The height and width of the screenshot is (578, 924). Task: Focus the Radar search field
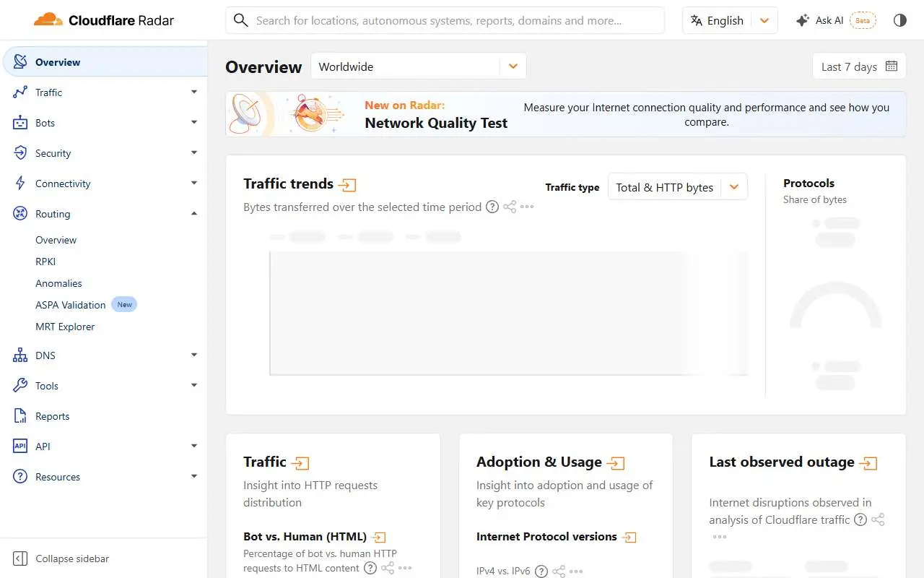pos(445,20)
